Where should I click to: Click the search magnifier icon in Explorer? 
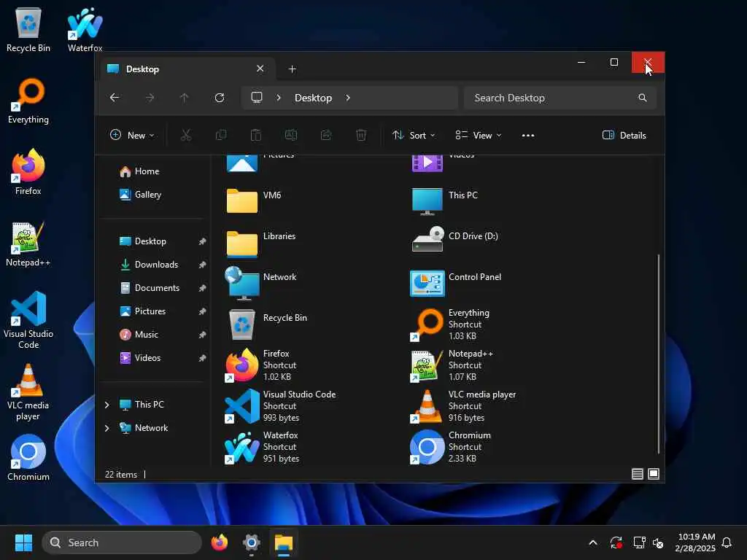click(x=642, y=98)
